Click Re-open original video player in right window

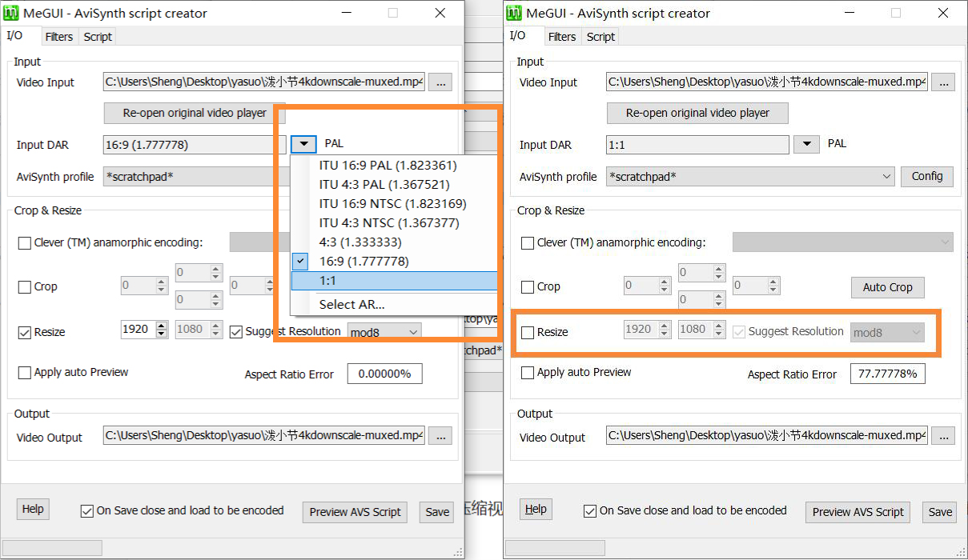[x=697, y=113]
